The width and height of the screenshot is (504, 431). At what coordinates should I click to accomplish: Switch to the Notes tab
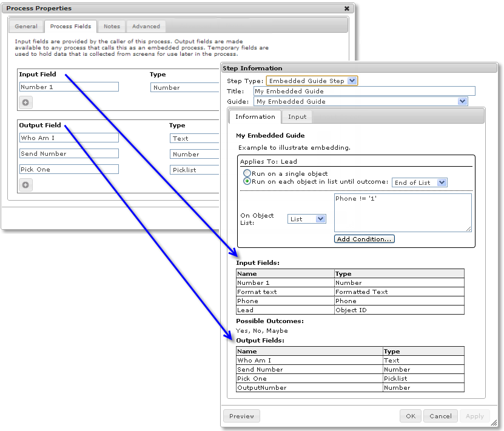(112, 26)
